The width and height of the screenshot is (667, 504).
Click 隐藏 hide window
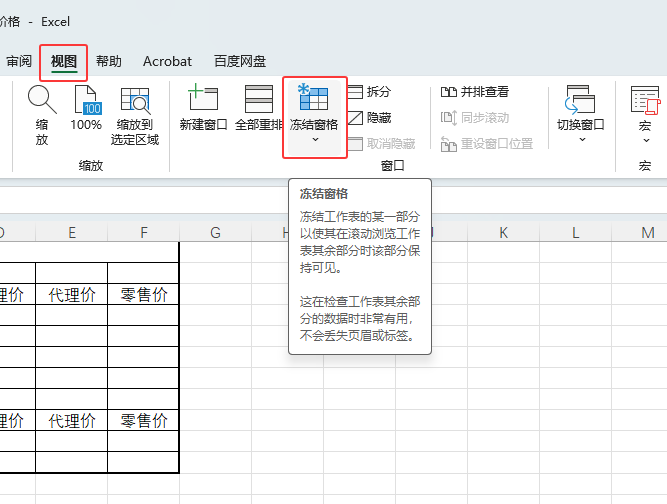click(x=369, y=117)
